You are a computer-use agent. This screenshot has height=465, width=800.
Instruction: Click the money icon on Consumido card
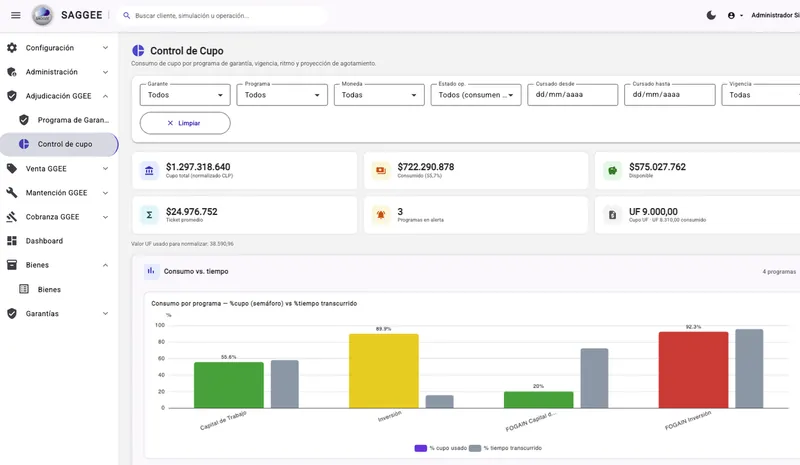(381, 170)
